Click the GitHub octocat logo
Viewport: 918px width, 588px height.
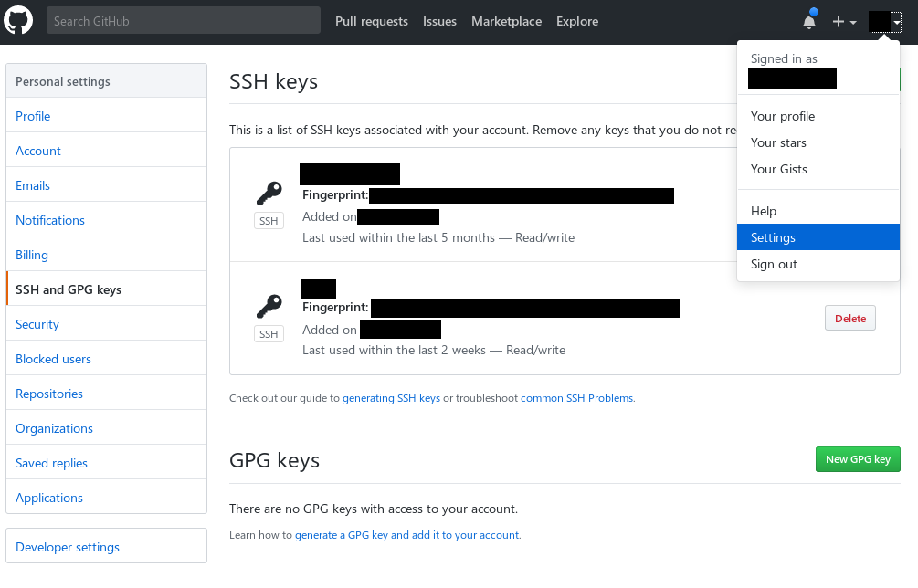(18, 20)
